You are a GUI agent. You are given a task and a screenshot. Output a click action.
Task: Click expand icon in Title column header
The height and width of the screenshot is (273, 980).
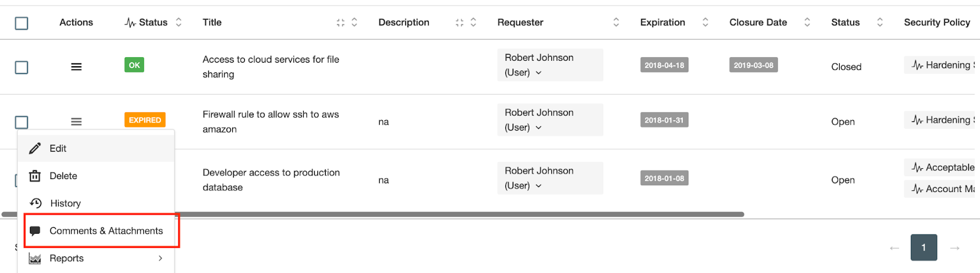[x=341, y=23]
